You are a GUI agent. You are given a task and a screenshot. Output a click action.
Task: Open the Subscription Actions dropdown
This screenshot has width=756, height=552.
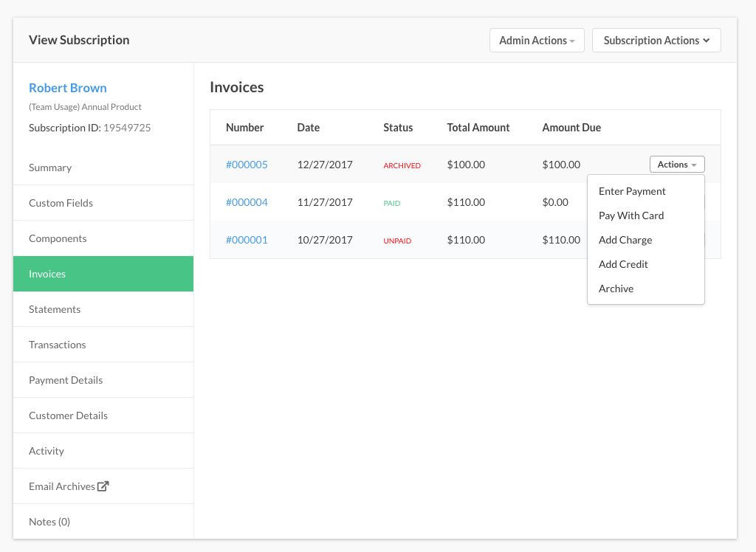656,41
